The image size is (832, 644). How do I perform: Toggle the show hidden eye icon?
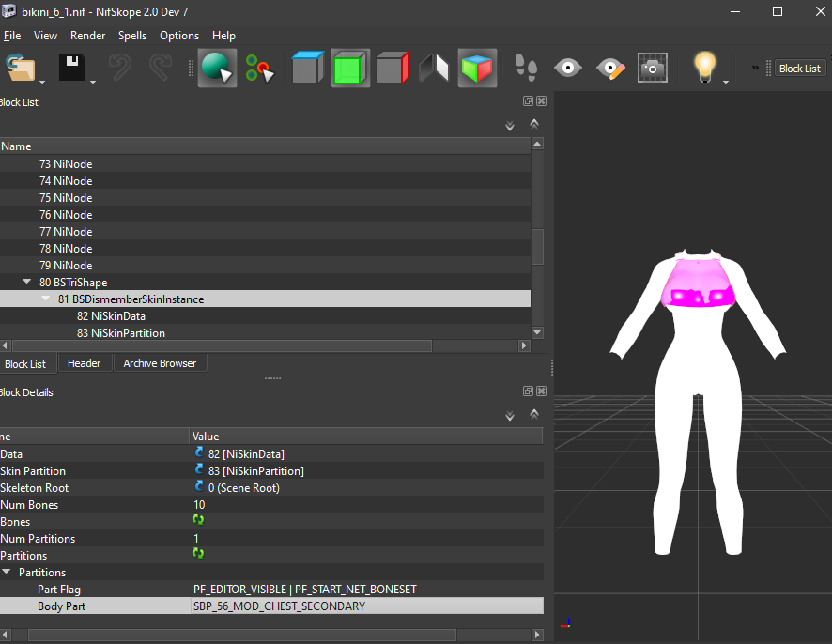(x=568, y=68)
